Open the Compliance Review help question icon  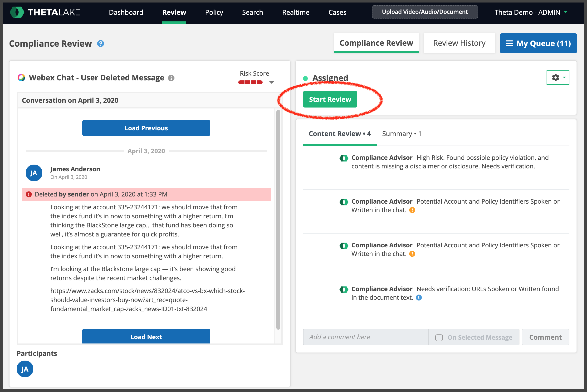click(x=101, y=44)
